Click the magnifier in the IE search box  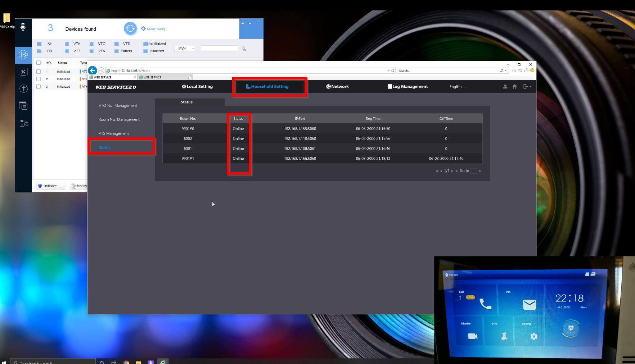pyautogui.click(x=501, y=71)
